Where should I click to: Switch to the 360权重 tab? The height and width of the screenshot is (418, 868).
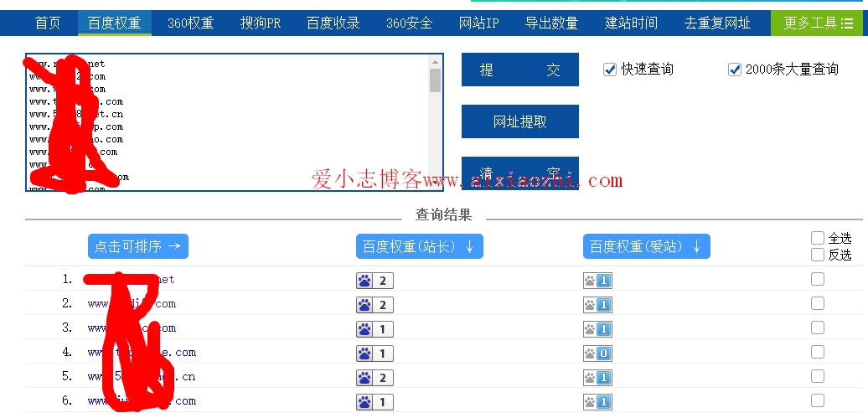(189, 23)
